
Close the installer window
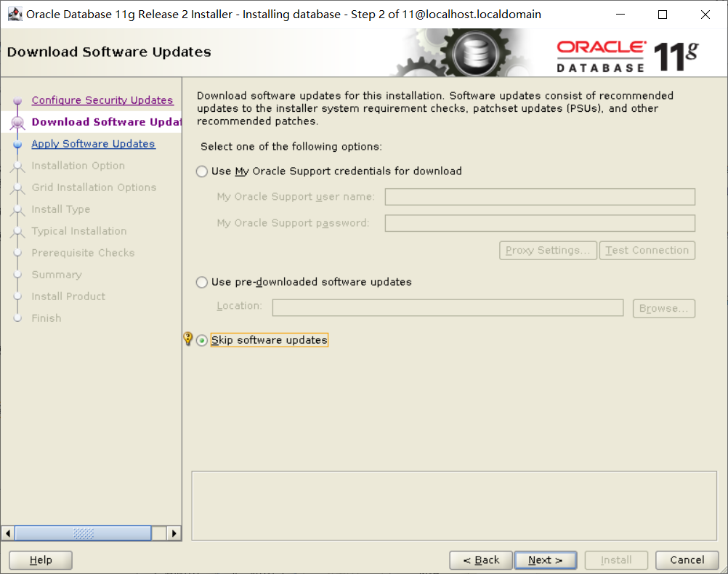point(705,15)
